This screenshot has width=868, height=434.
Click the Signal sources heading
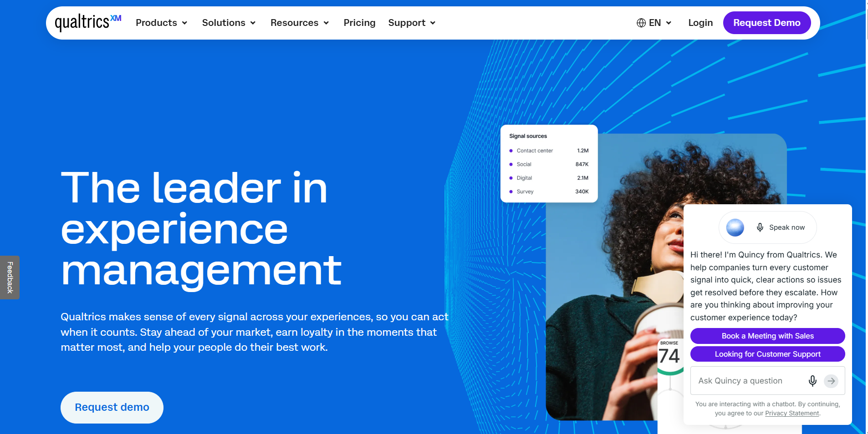528,136
